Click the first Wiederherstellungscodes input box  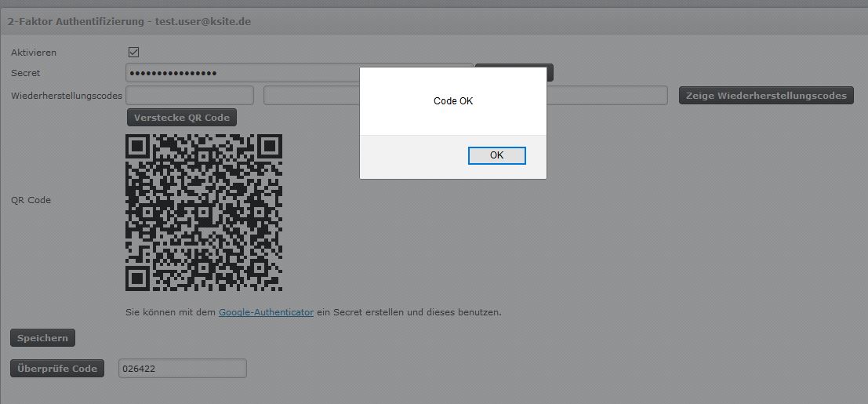(x=190, y=96)
